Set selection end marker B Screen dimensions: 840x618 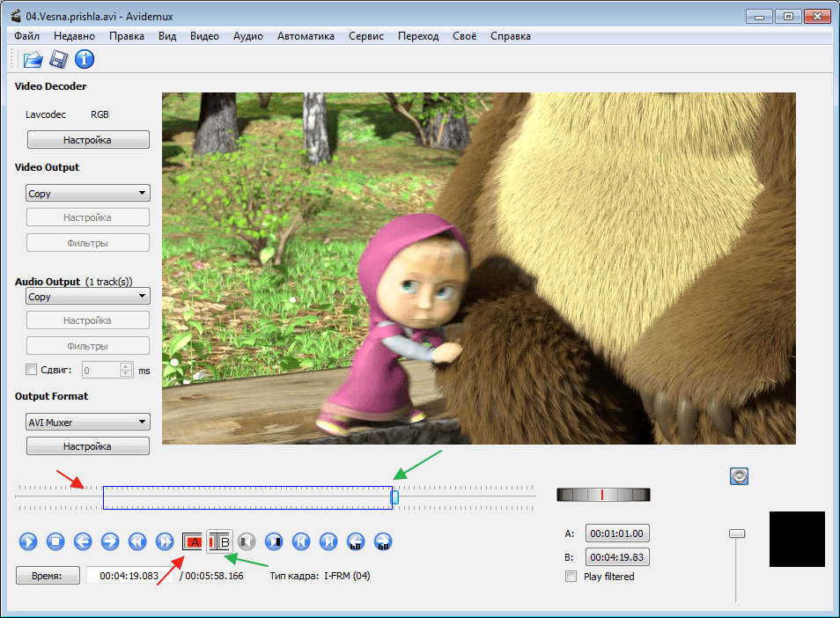click(219, 541)
